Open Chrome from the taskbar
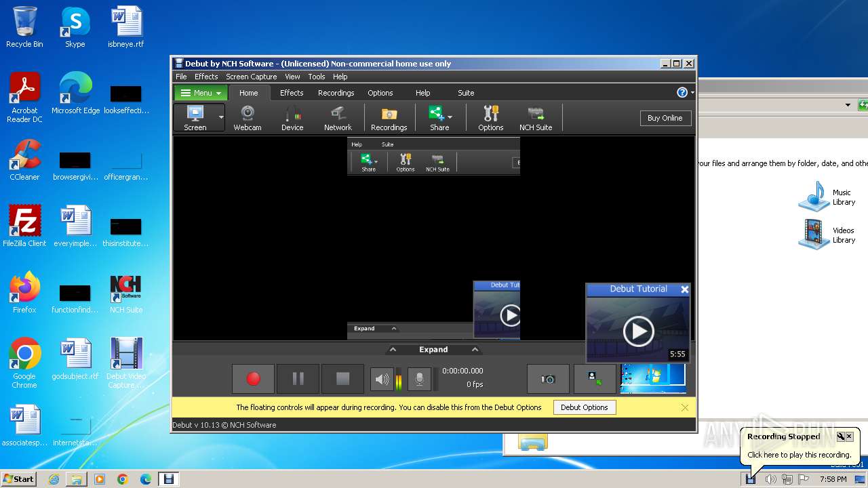This screenshot has height=488, width=868. 122,479
